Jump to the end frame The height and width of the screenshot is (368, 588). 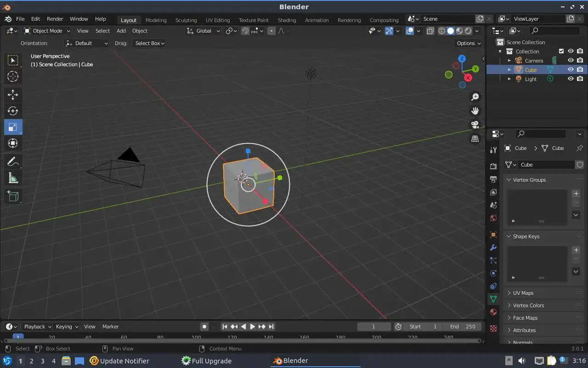pyautogui.click(x=271, y=327)
